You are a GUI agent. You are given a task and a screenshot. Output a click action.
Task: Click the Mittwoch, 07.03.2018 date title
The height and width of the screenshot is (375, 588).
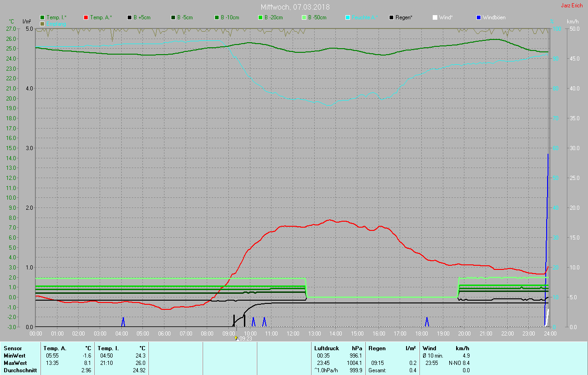(295, 7)
